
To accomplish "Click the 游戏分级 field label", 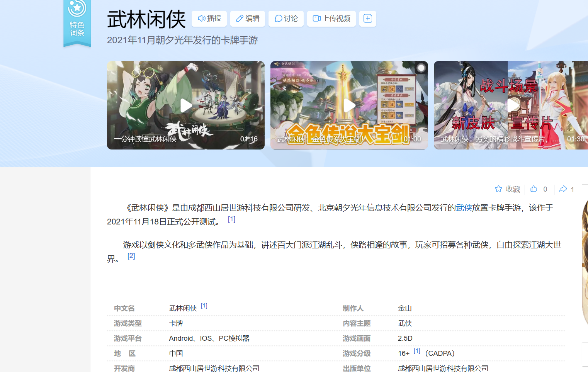I will (357, 353).
